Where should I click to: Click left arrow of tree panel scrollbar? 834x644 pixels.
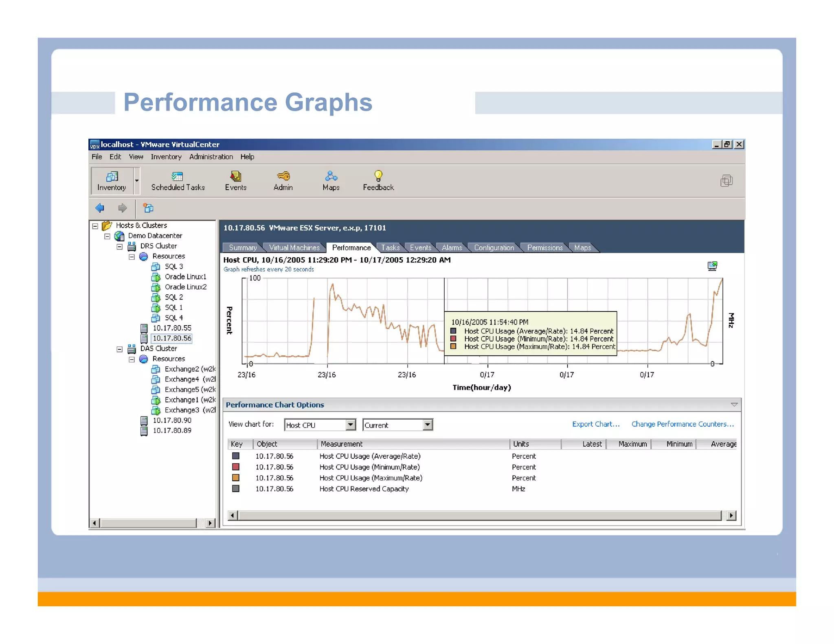(x=94, y=523)
